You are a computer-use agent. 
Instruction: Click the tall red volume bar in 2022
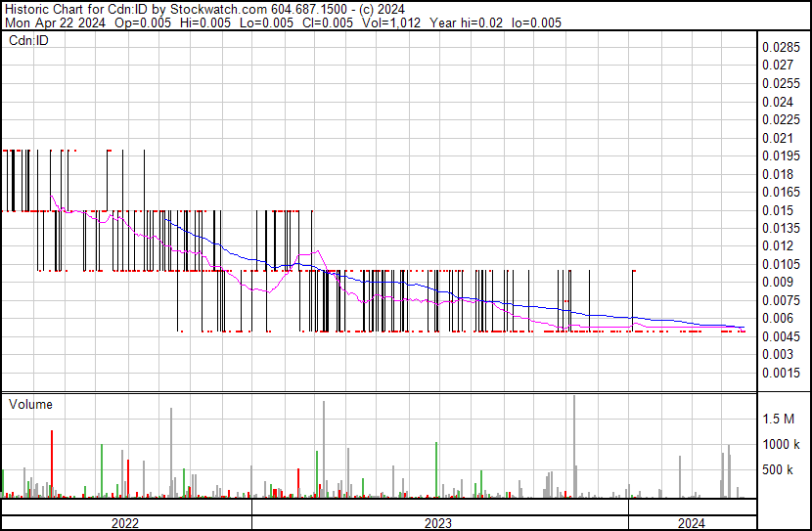coord(52,465)
